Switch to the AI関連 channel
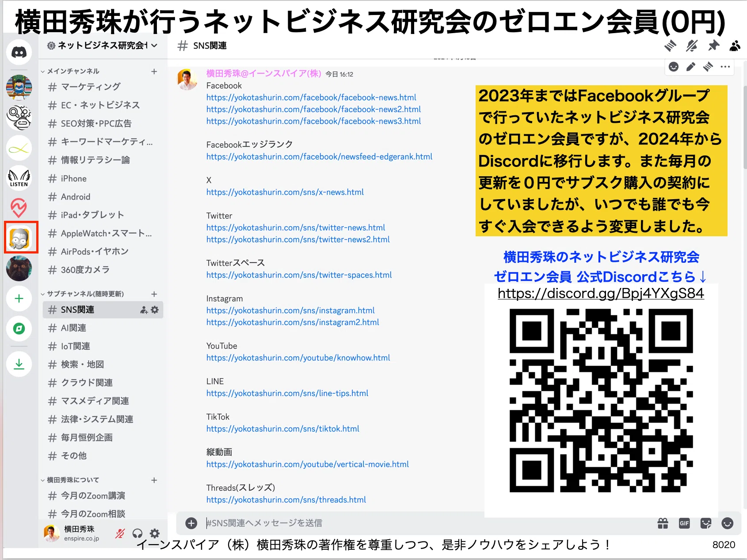Screen dimensions: 747x560 pyautogui.click(x=103, y=328)
